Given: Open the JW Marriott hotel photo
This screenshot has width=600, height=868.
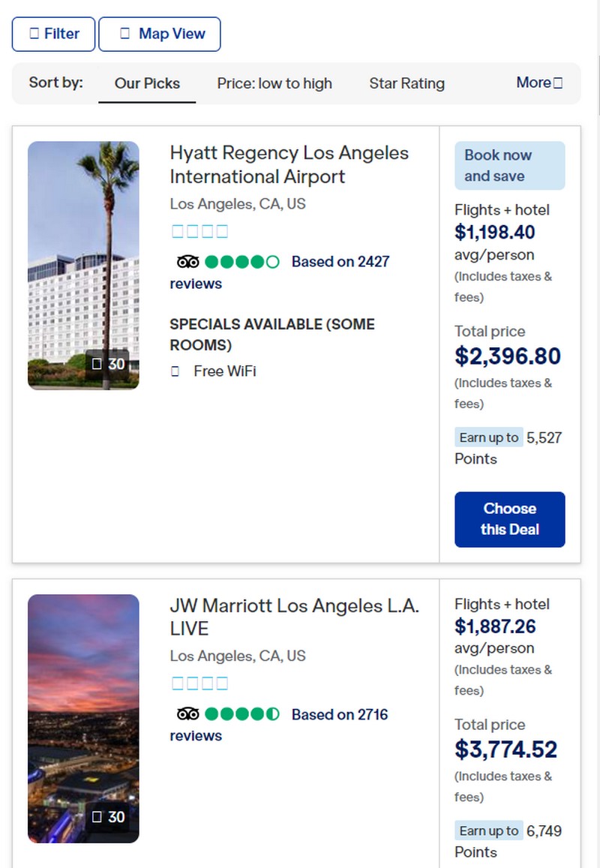Looking at the screenshot, I should click(x=83, y=719).
